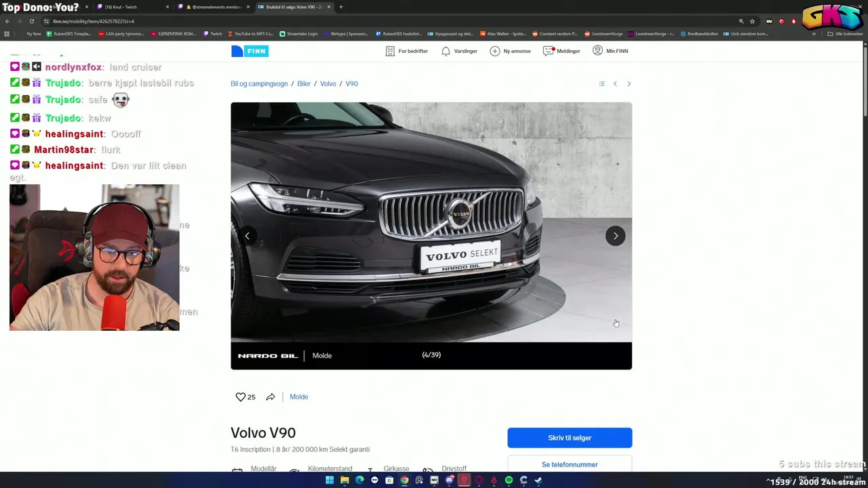Image resolution: width=868 pixels, height=488 pixels.
Task: Open the search results list icon
Action: coord(601,83)
